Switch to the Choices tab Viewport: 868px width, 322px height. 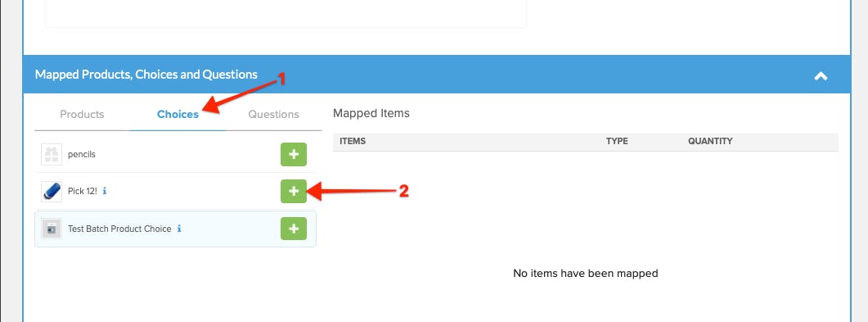click(x=178, y=114)
